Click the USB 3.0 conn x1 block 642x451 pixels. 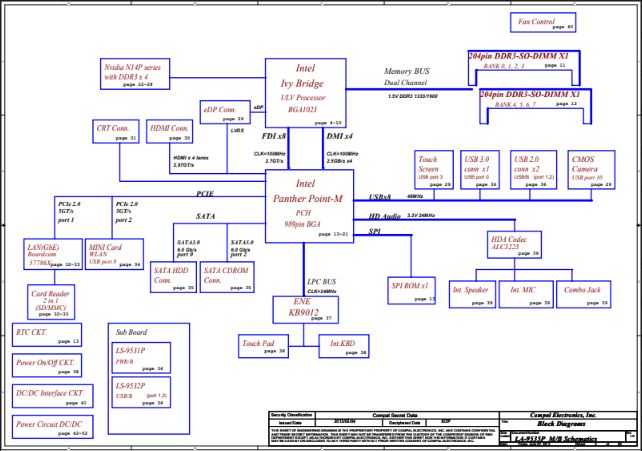pos(479,170)
